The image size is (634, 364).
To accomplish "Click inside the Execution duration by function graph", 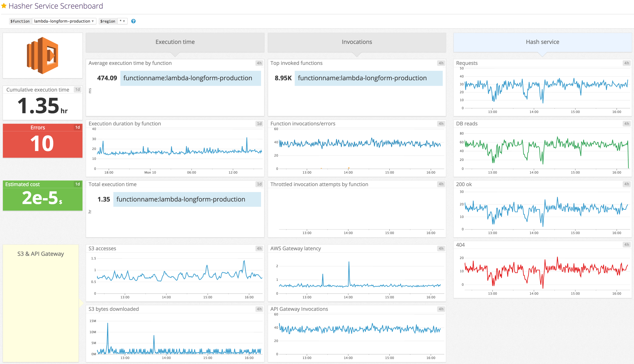I will point(175,150).
